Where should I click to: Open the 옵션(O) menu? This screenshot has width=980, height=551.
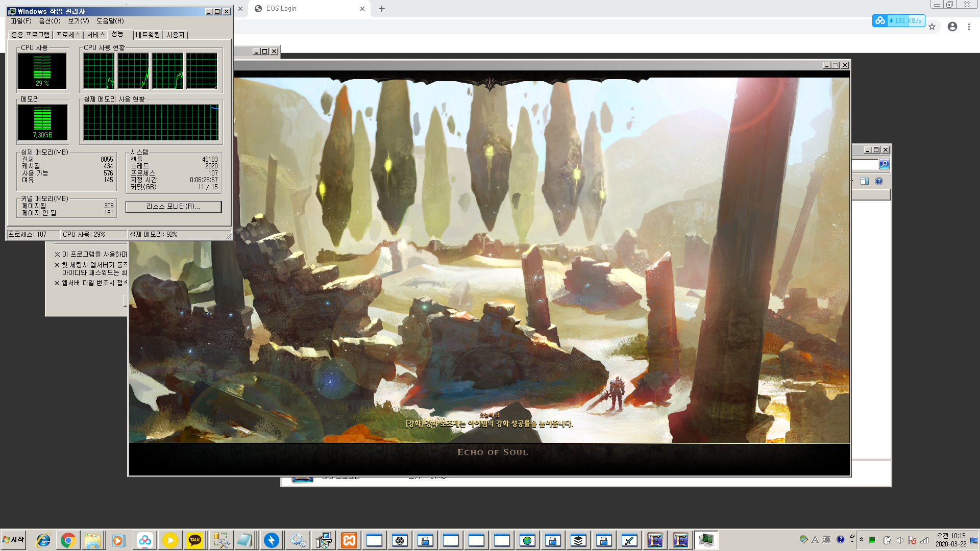[50, 21]
